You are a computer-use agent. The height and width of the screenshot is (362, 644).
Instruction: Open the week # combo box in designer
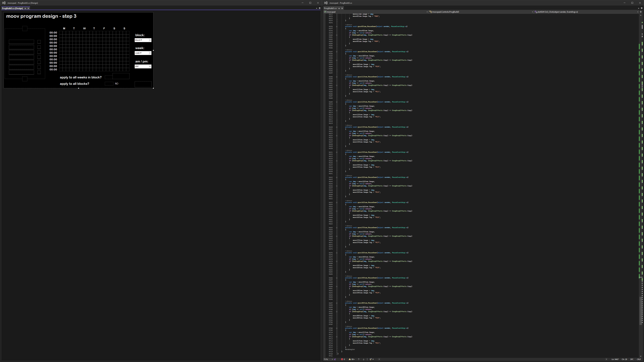pos(143,53)
